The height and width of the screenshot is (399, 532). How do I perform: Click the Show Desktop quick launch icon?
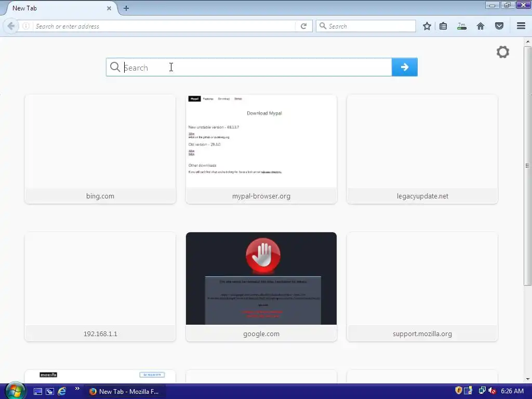[37, 392]
